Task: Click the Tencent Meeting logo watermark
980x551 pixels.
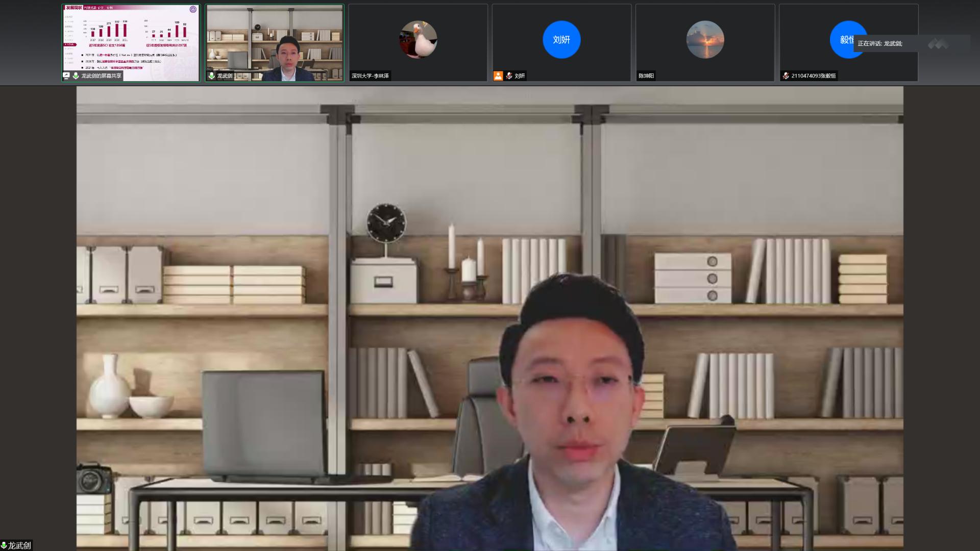Action: click(938, 44)
